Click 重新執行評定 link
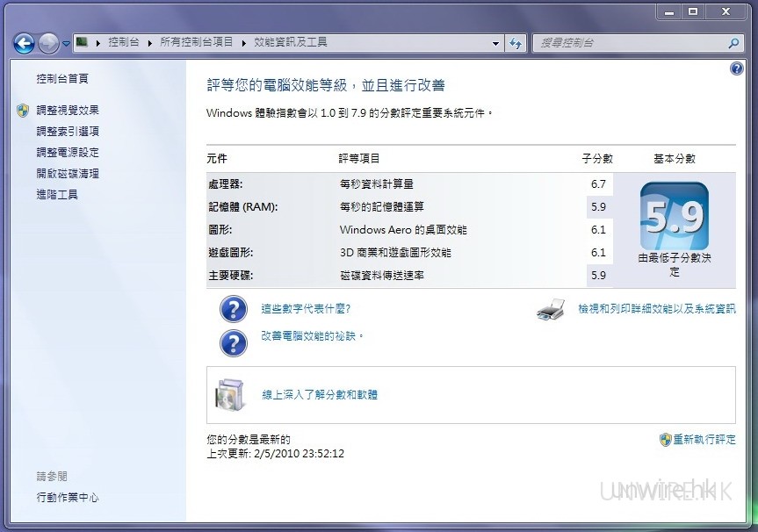The width and height of the screenshot is (758, 532). [704, 440]
